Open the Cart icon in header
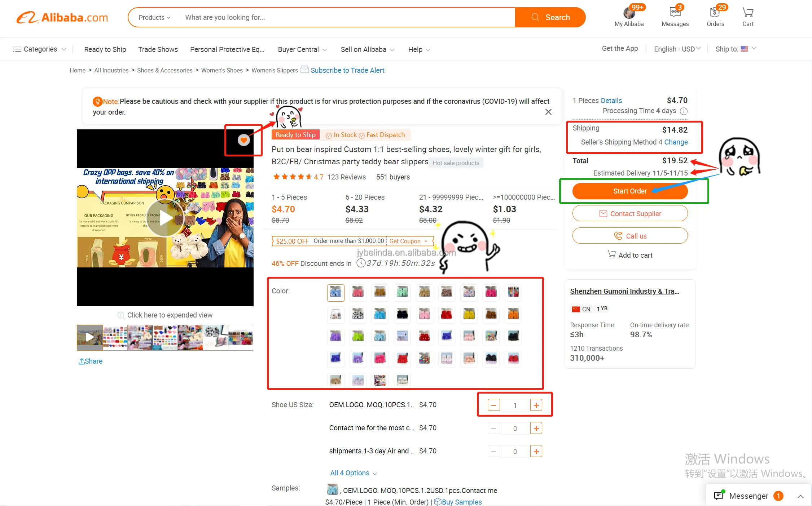 (x=747, y=17)
